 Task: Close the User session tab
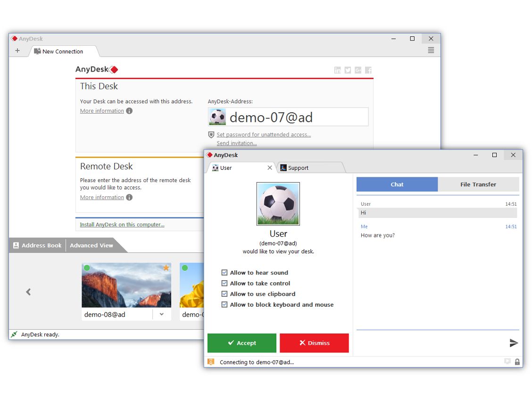270,167
